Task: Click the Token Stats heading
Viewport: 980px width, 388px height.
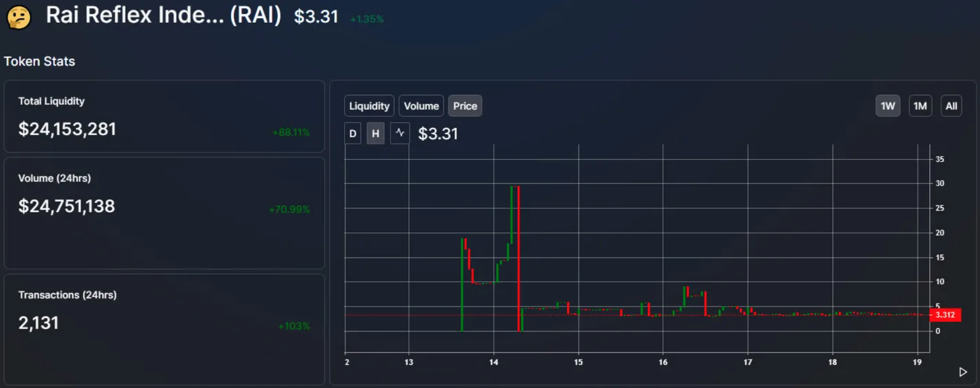Action: [x=39, y=61]
